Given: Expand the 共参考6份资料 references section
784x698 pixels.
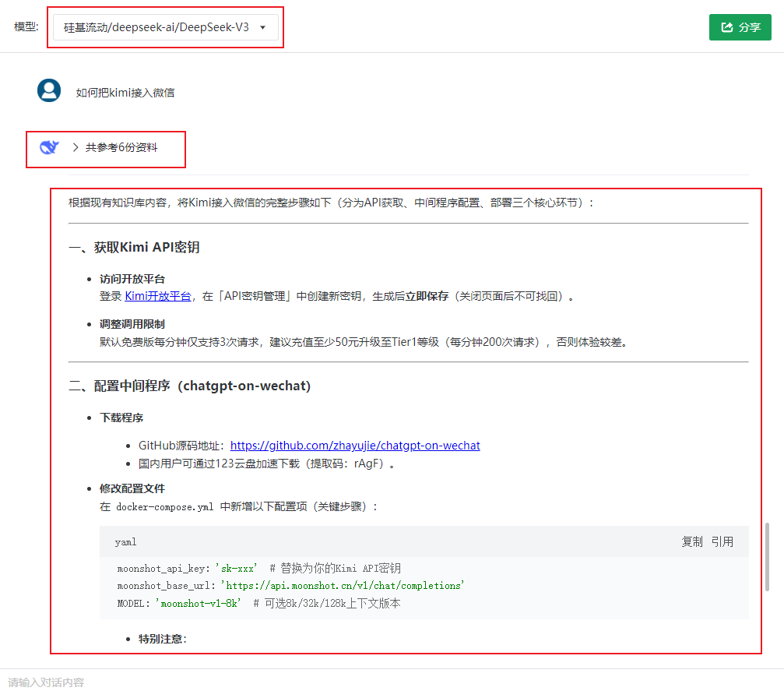Looking at the screenshot, I should pos(115,147).
